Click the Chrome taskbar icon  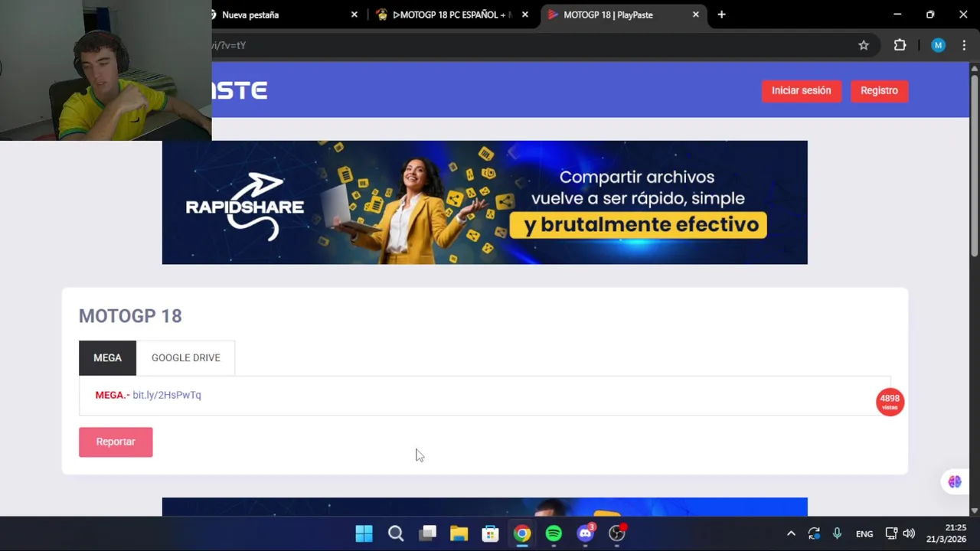pos(522,533)
